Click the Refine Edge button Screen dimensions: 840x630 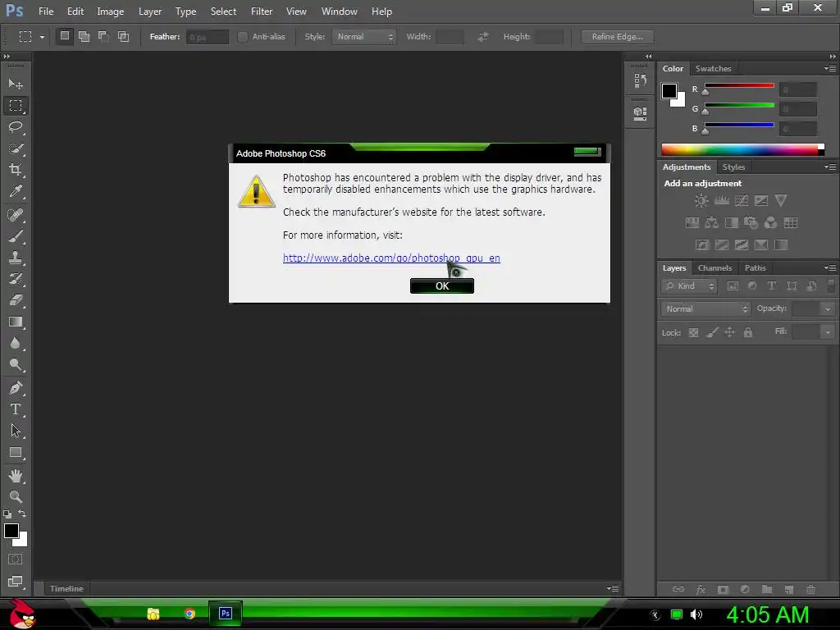pyautogui.click(x=617, y=36)
